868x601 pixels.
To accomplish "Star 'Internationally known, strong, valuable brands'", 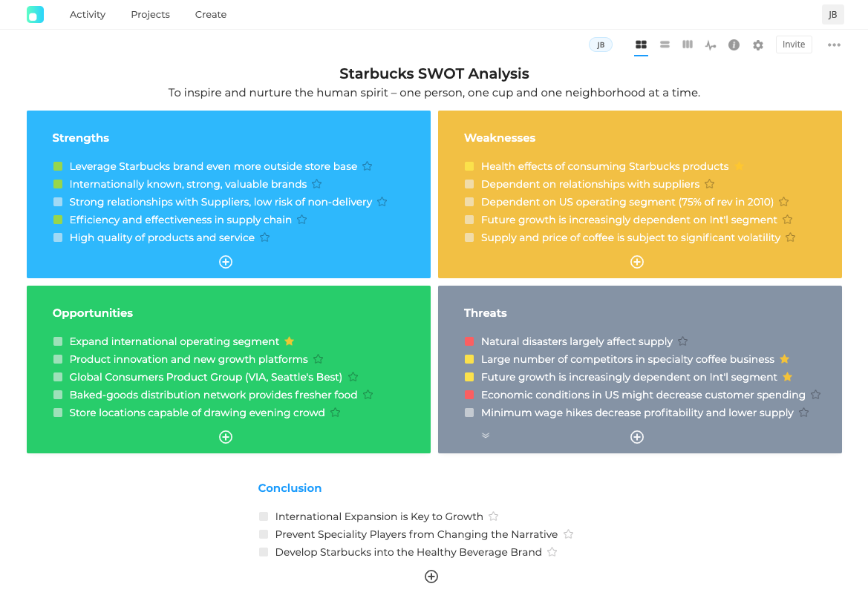I will pyautogui.click(x=316, y=184).
